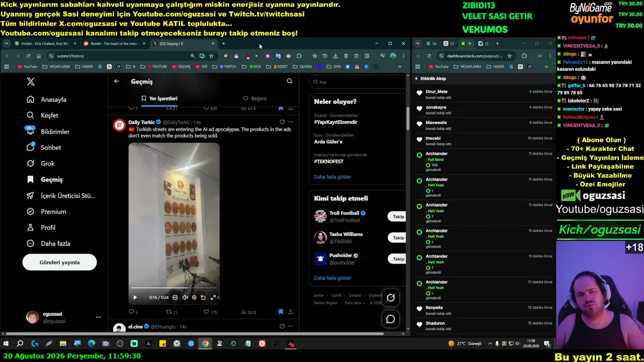Open HESAPLARIM bookmark folder
This screenshot has height=362, width=644.
pyautogui.click(x=56, y=66)
